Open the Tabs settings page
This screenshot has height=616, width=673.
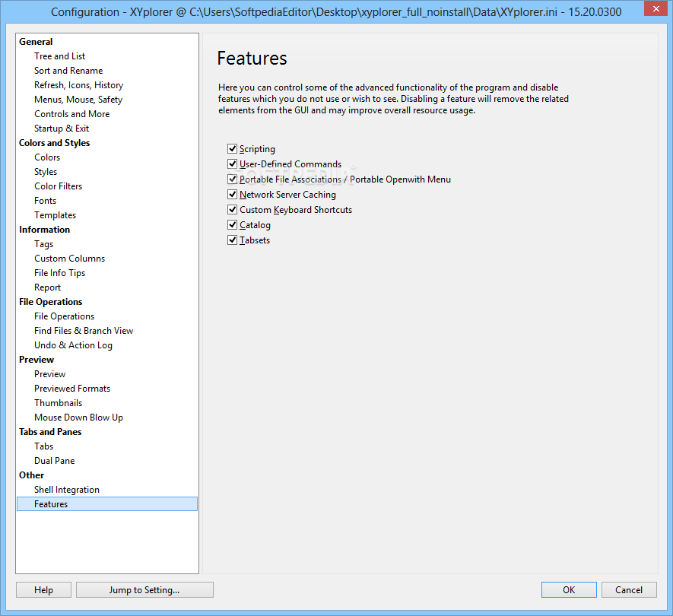tap(44, 446)
